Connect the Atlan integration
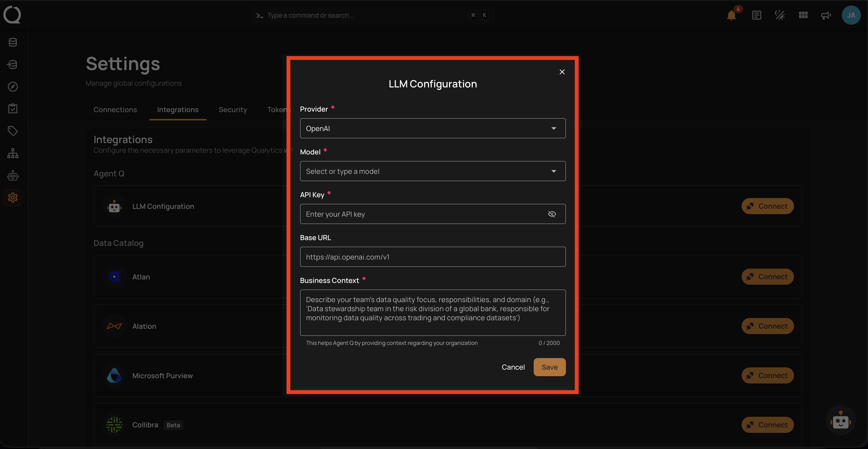 (768, 277)
